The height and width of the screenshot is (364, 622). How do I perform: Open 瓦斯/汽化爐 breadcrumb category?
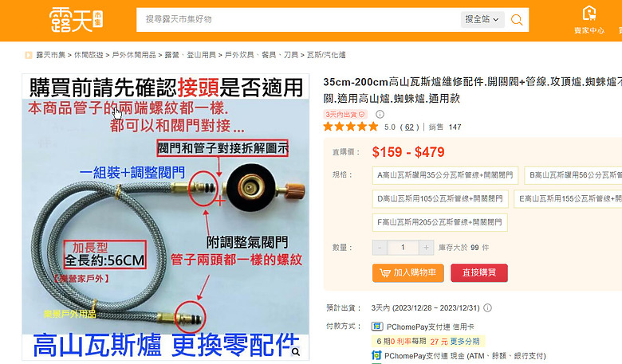tap(326, 55)
